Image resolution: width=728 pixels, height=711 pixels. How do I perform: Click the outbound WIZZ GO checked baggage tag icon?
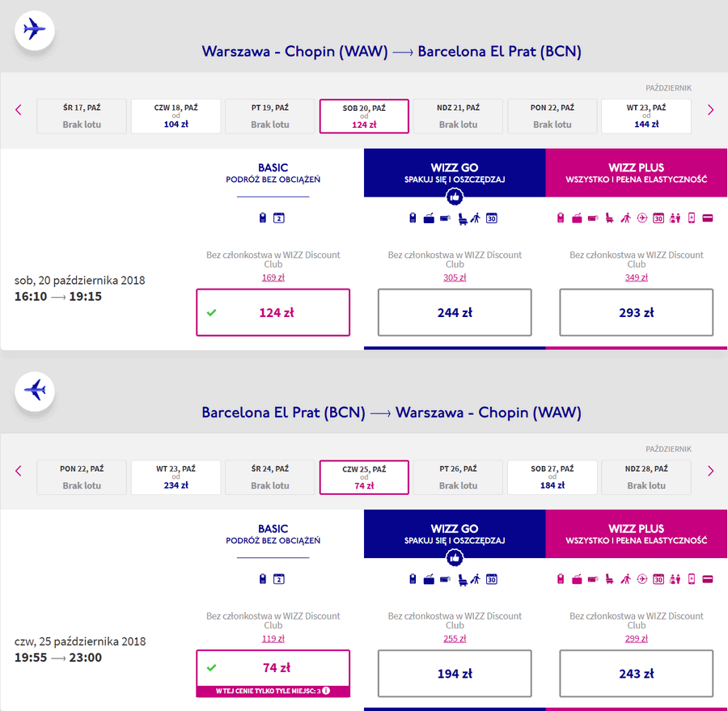(x=445, y=218)
